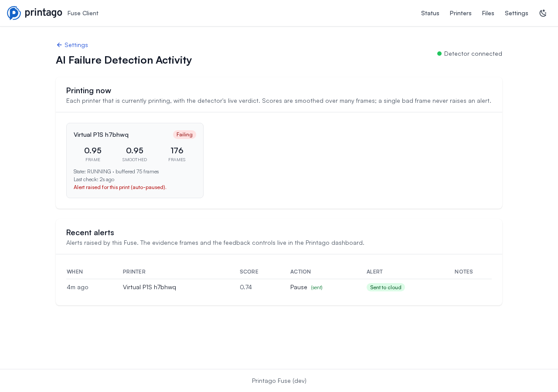Image resolution: width=558 pixels, height=392 pixels.
Task: Click the NOTES column header
Action: pyautogui.click(x=464, y=272)
